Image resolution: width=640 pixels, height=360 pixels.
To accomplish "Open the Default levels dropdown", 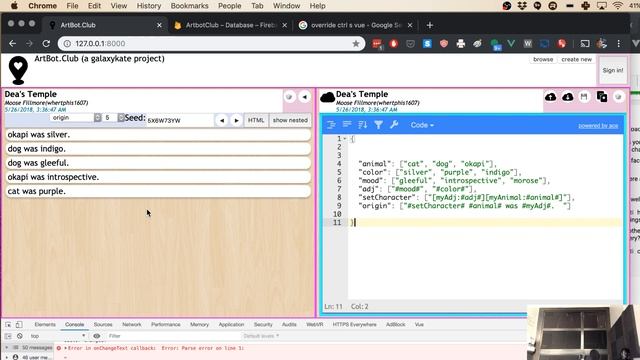I will (261, 336).
